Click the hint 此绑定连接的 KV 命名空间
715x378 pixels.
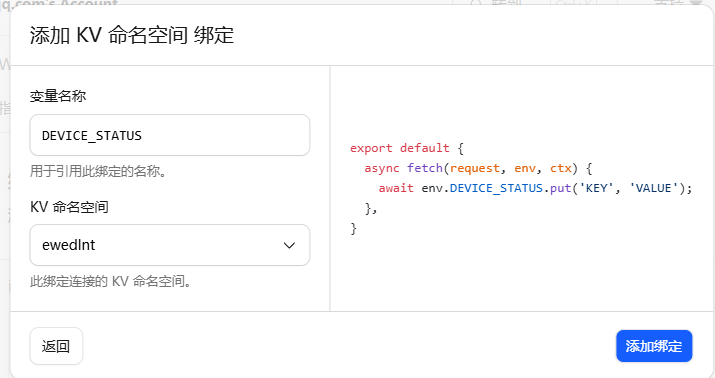(111, 281)
